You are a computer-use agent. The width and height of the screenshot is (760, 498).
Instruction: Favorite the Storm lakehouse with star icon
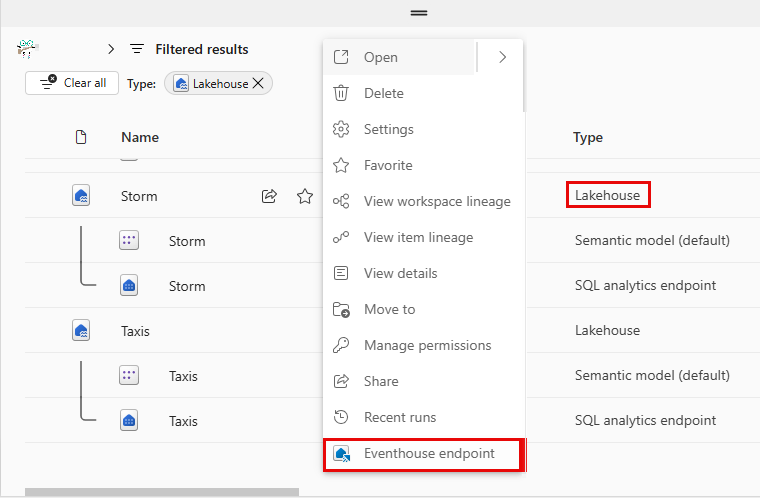point(305,196)
